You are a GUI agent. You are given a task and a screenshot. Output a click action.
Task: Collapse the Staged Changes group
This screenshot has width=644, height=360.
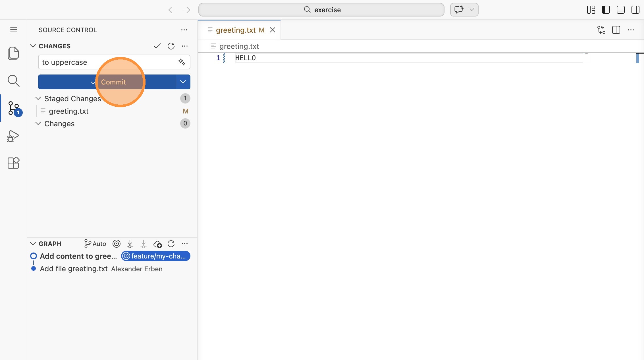point(38,98)
